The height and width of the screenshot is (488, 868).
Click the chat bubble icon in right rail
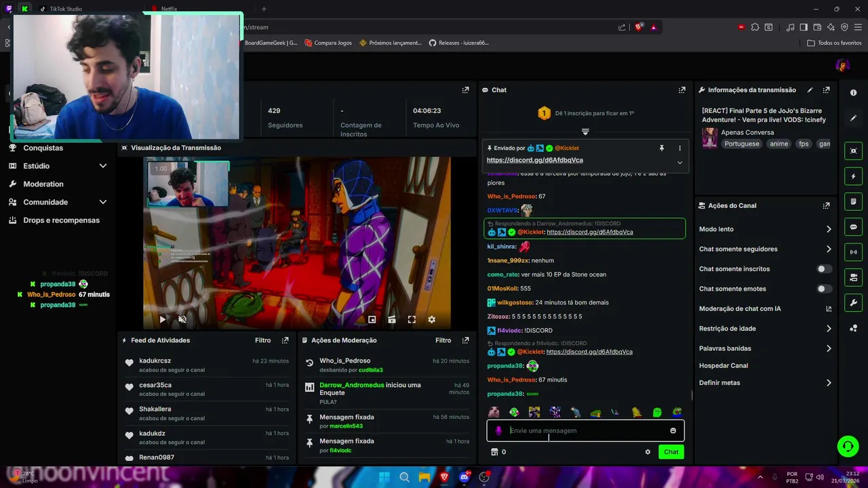pos(853,227)
